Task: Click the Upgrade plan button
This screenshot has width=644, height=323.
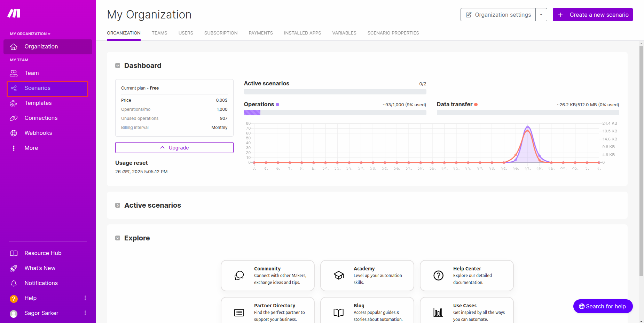Action: click(x=174, y=148)
